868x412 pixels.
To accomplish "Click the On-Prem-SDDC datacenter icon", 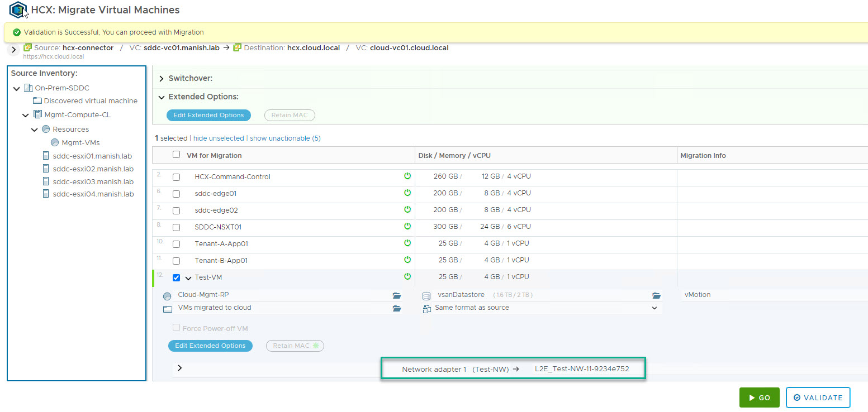I will pos(29,88).
